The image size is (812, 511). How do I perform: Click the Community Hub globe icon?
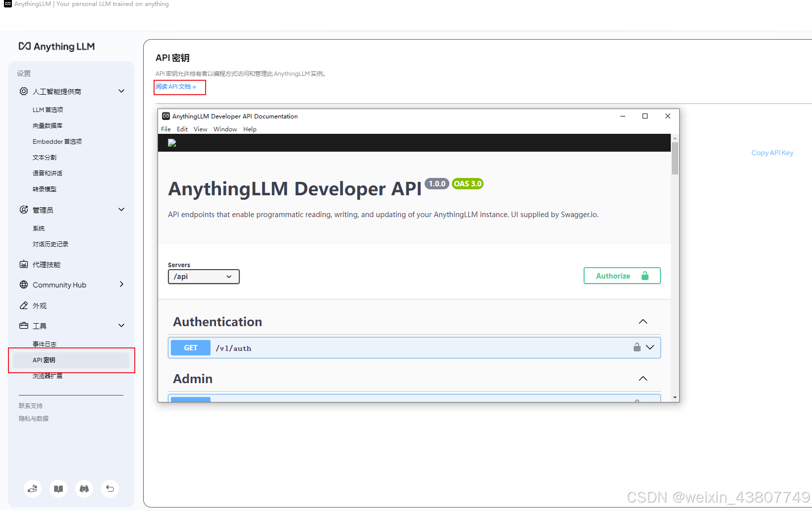coord(24,284)
